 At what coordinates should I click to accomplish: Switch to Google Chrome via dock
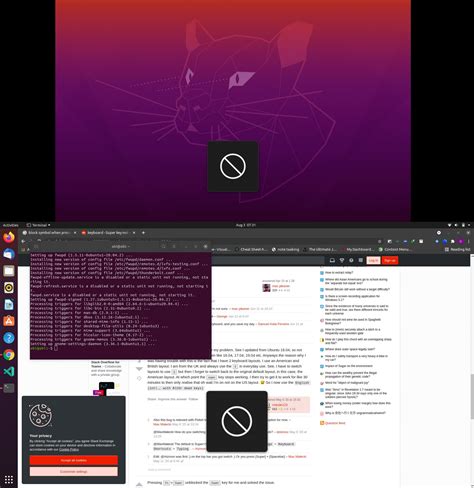point(9,355)
